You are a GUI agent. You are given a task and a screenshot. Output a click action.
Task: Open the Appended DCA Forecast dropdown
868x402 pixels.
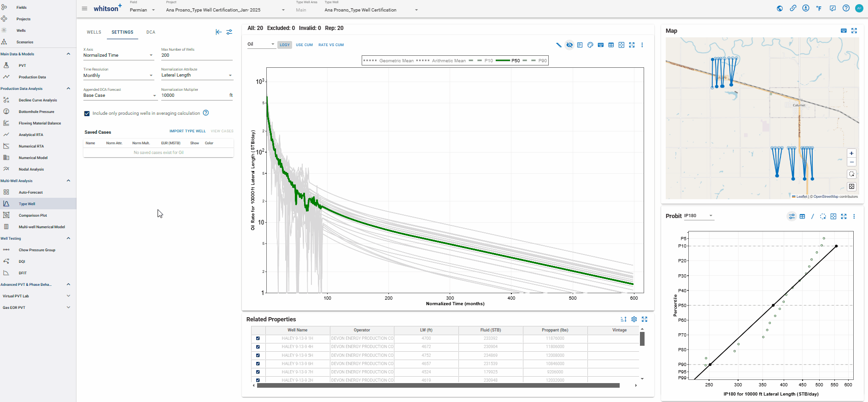pos(120,95)
